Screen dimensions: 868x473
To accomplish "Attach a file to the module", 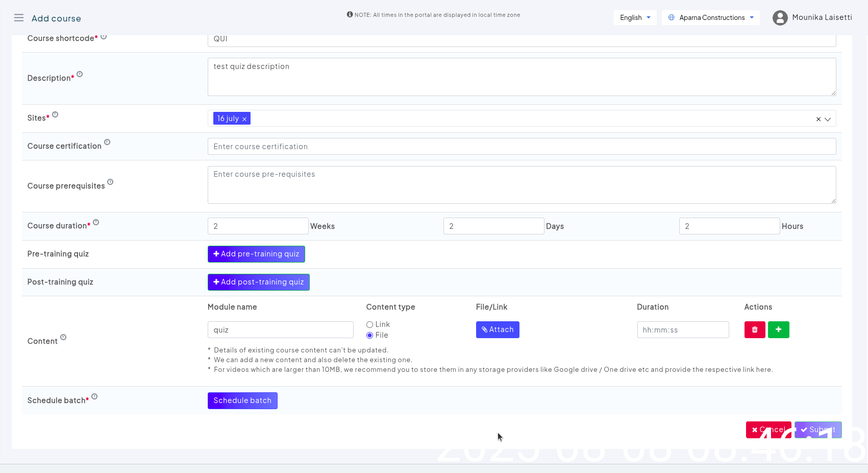I will point(498,330).
